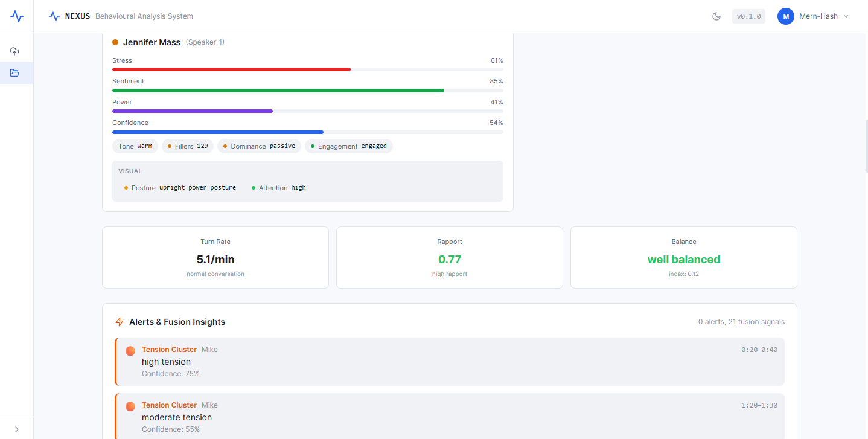The image size is (868, 439).
Task: Click the Engagement engaged chip
Action: (348, 146)
